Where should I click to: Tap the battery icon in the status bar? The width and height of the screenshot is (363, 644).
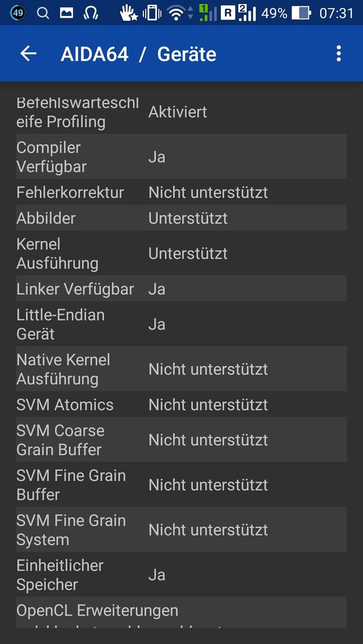pos(302,13)
